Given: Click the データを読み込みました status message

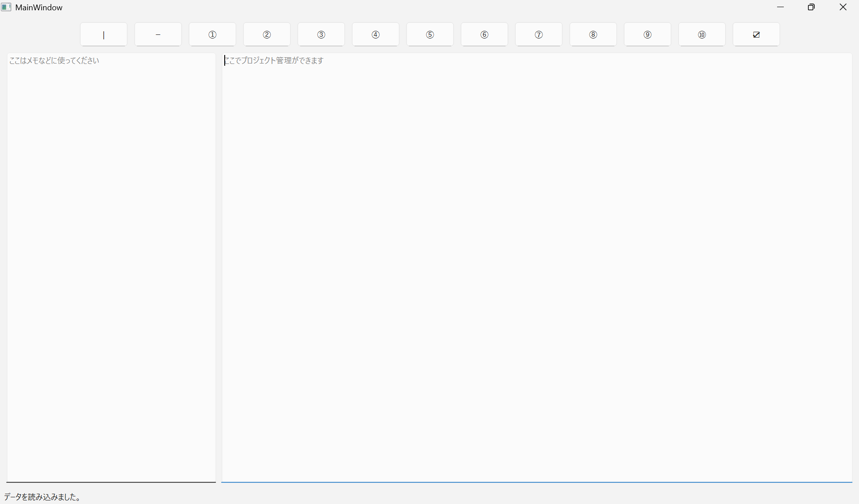Looking at the screenshot, I should coord(43,497).
